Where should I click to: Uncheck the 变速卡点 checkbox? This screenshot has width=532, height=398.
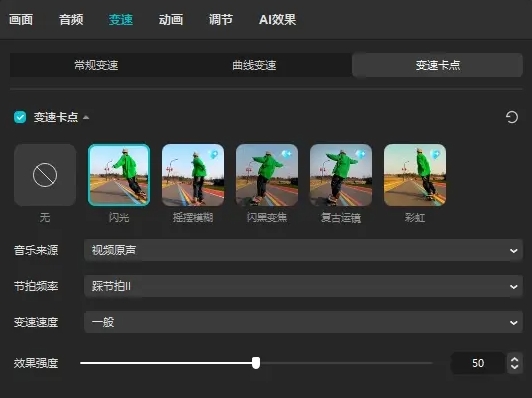point(20,117)
